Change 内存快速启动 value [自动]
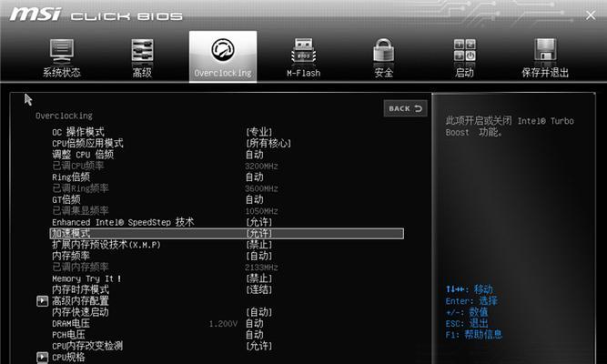607x364 pixels. 259,312
